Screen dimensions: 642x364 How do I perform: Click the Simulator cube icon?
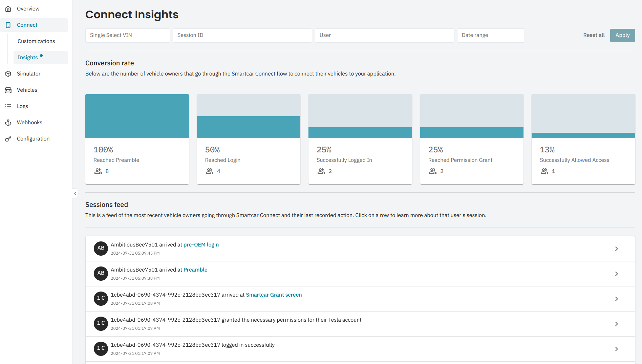8,74
